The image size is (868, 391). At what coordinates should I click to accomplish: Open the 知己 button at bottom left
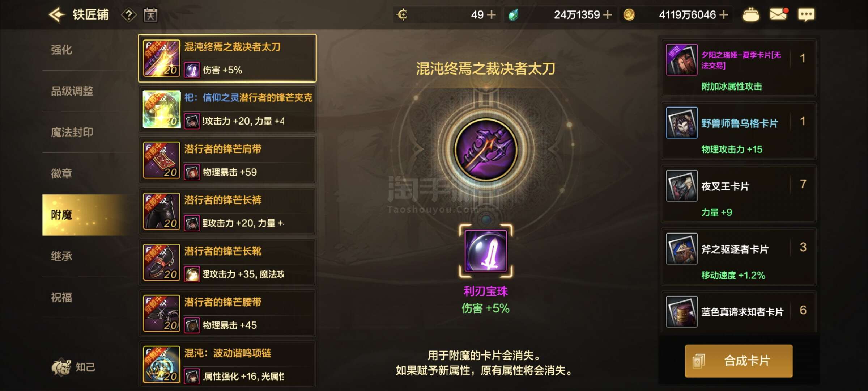(73, 367)
